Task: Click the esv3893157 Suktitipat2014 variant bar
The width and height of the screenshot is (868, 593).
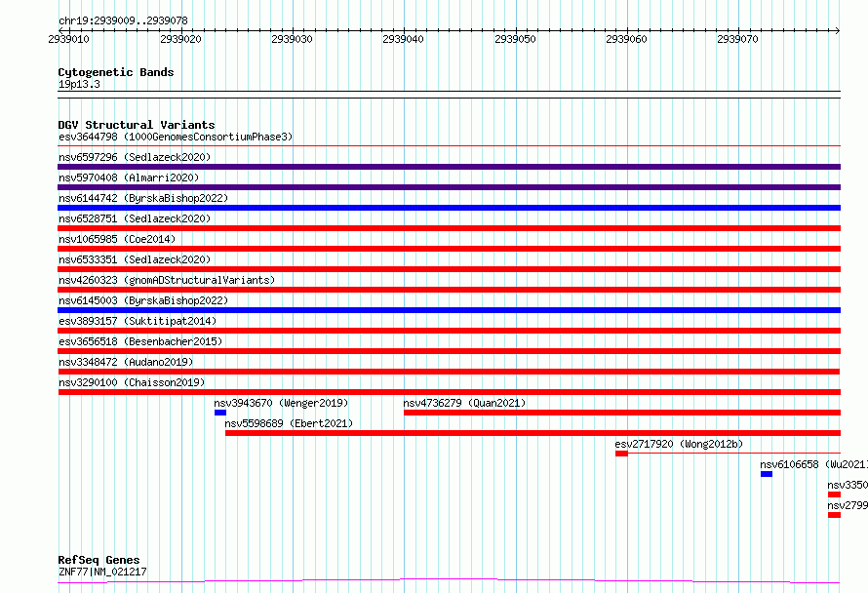Action: [x=449, y=331]
